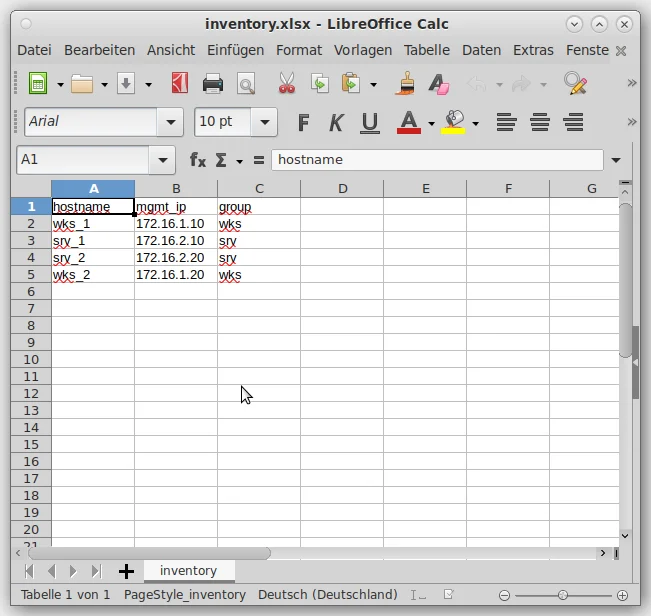Click the zoom slider handle
Image resolution: width=651 pixels, height=616 pixels.
(563, 595)
